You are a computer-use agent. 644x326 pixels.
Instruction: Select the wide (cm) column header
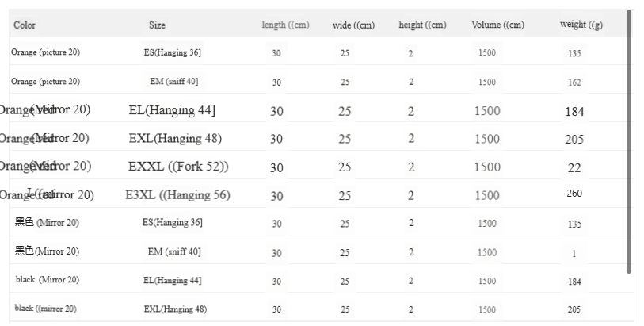tap(353, 25)
